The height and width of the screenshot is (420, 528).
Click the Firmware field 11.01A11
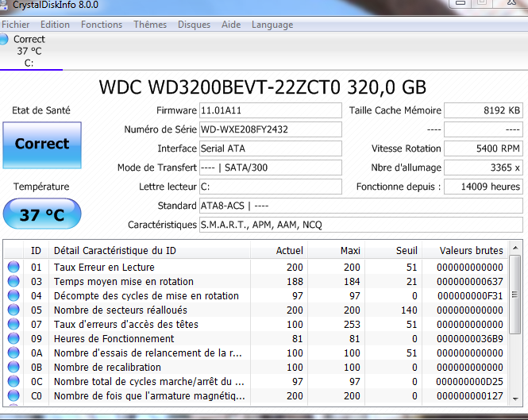tap(271, 110)
